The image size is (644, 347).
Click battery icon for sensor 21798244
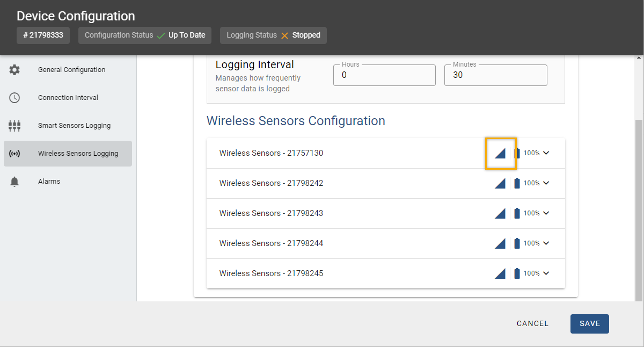517,243
